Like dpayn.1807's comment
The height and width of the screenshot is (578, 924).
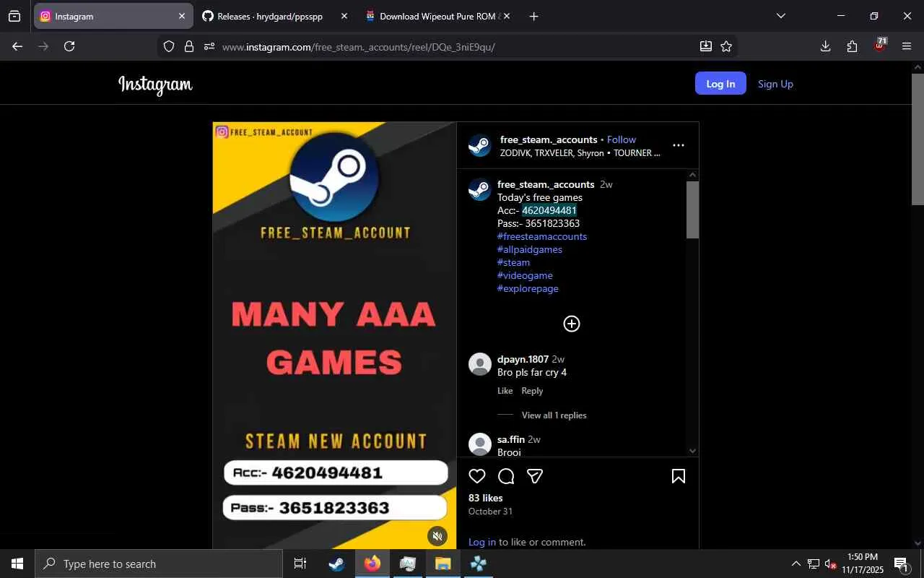click(505, 391)
